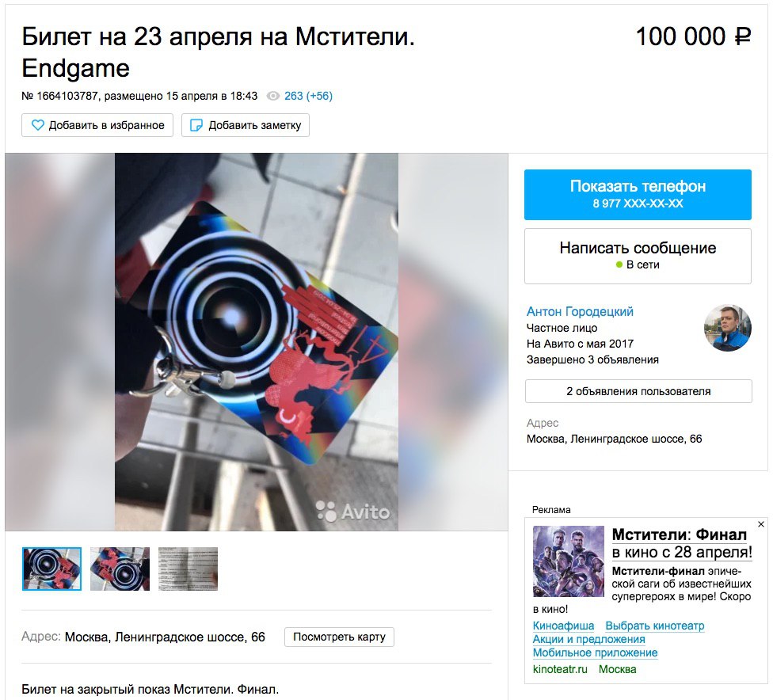This screenshot has height=700, width=773.
Task: Click the Avito watermark logo on the photo
Action: coord(352,512)
